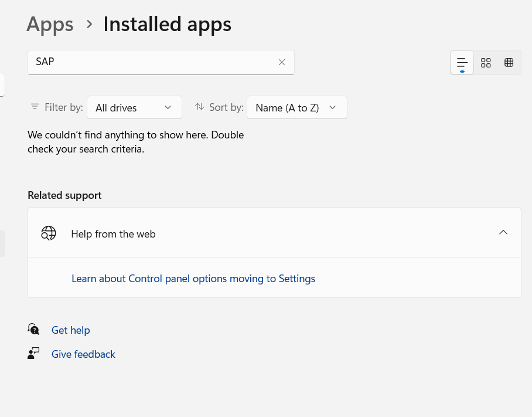
Task: Switch to list view layout
Action: [x=462, y=63]
